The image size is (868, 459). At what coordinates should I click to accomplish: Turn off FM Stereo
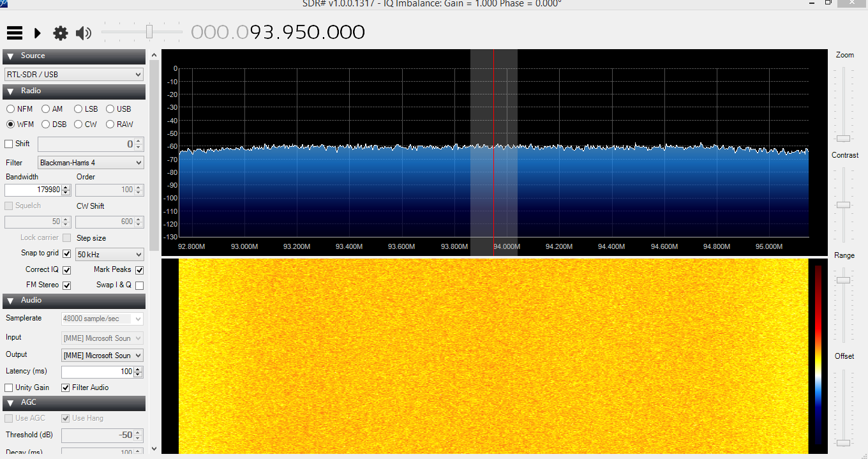tap(66, 285)
